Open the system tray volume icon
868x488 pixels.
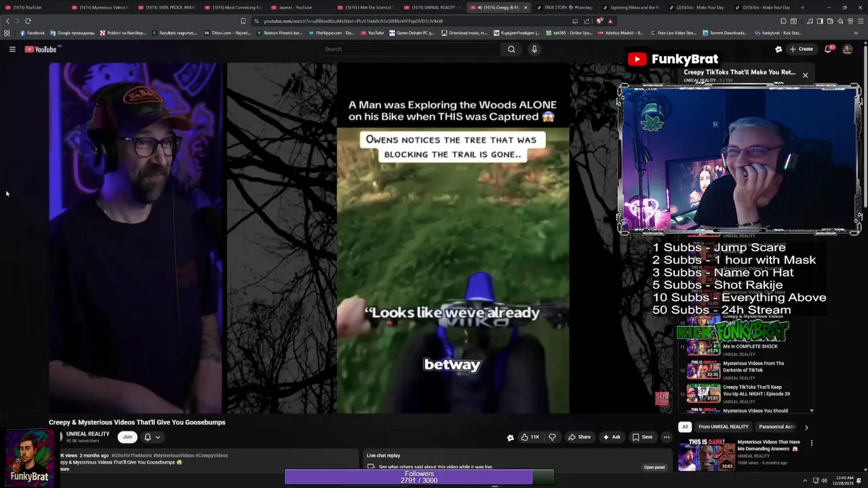pos(824,481)
